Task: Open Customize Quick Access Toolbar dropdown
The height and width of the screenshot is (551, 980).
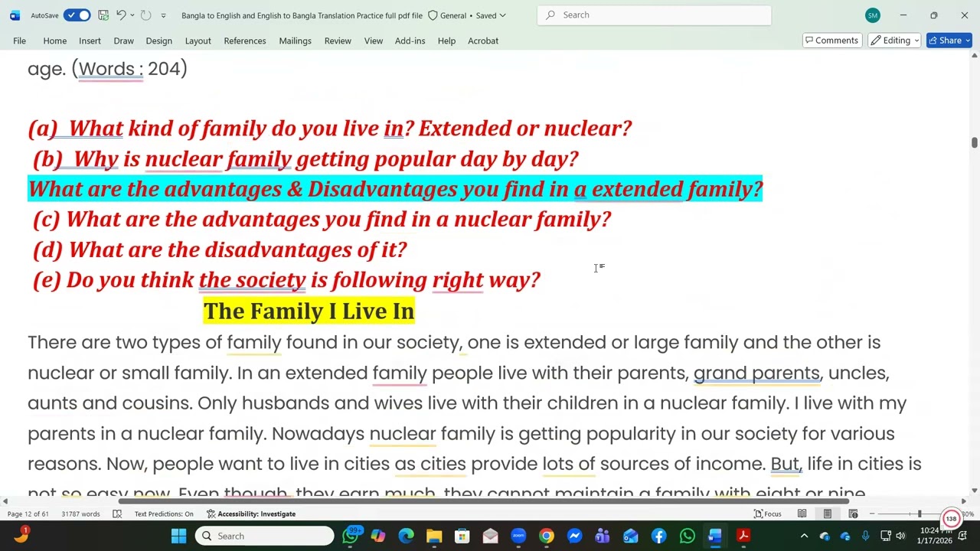Action: pos(163,15)
